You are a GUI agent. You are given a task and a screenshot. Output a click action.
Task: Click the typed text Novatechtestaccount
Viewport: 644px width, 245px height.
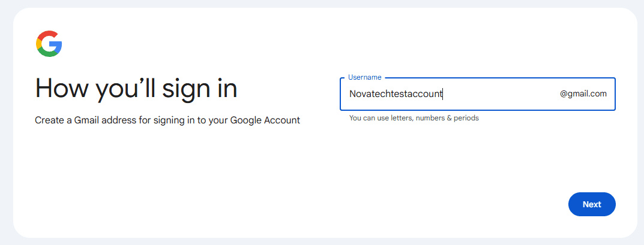click(396, 94)
